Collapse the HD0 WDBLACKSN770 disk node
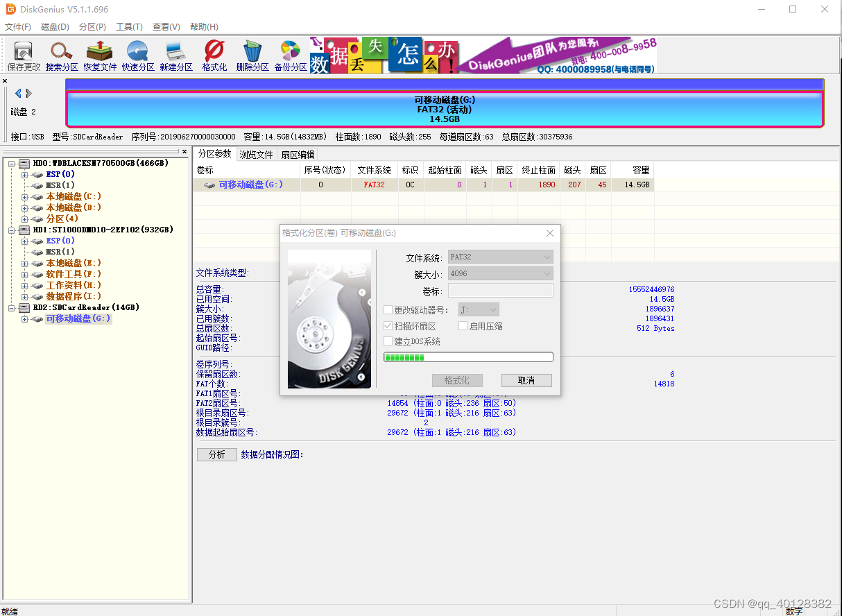The height and width of the screenshot is (616, 842). coord(11,164)
